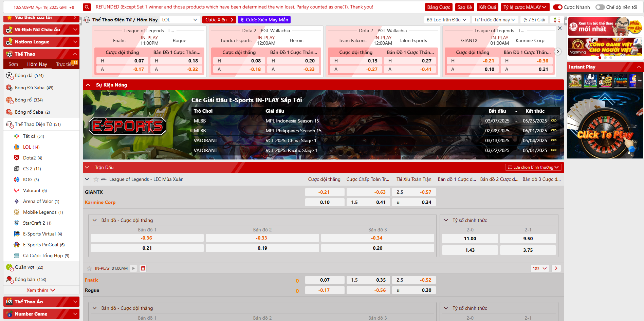Click the red search magnifier icon
The width and height of the screenshot is (644, 321).
click(87, 7)
